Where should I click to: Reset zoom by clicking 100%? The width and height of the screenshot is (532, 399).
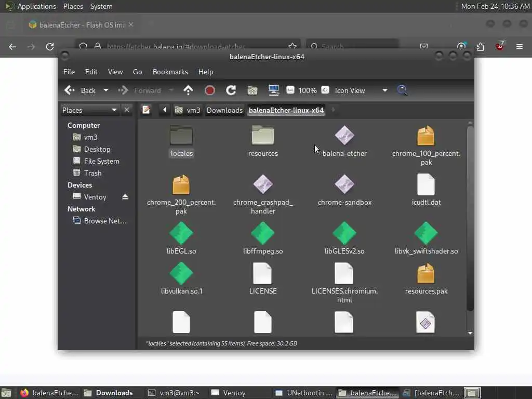click(308, 90)
